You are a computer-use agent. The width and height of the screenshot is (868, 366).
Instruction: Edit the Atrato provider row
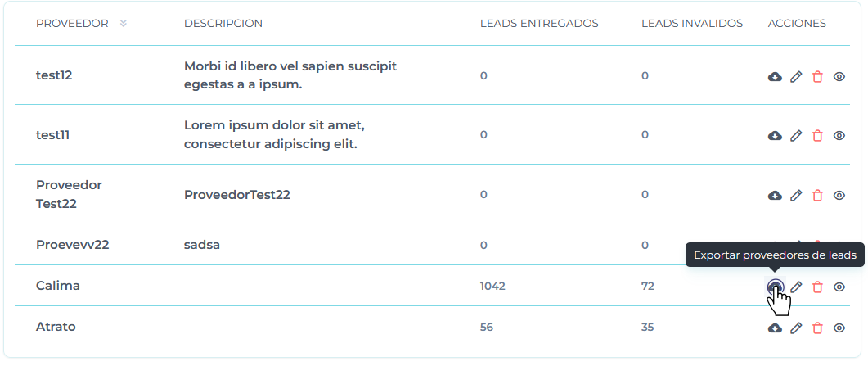click(x=796, y=328)
